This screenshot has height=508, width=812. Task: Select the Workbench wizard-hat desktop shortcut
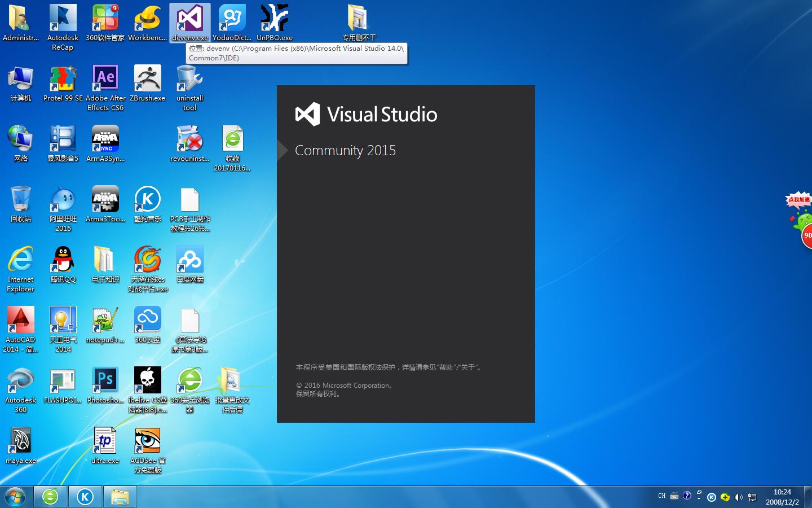[148, 23]
